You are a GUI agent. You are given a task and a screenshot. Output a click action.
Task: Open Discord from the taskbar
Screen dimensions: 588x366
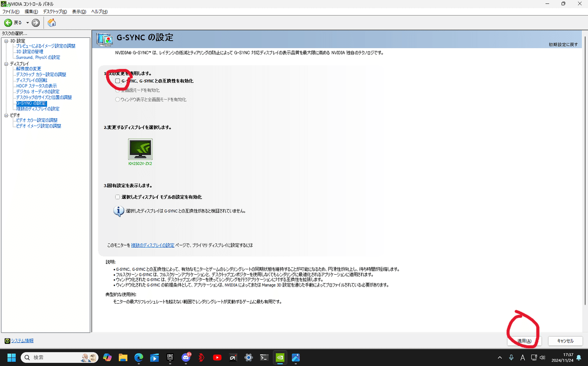[186, 357]
